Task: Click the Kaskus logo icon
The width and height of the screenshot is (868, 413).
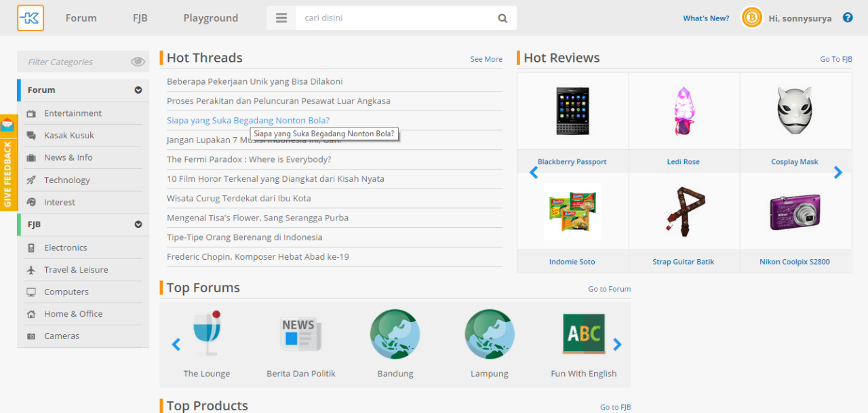Action: click(x=31, y=18)
